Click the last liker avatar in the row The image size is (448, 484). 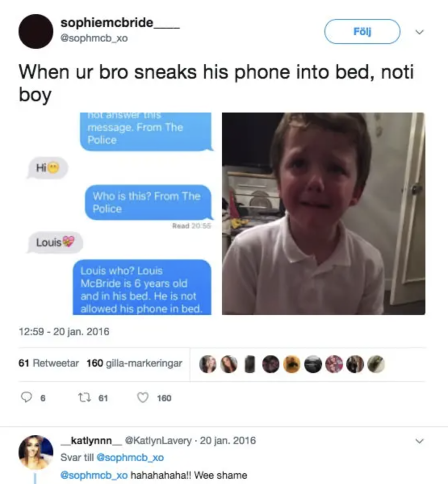coord(376,364)
